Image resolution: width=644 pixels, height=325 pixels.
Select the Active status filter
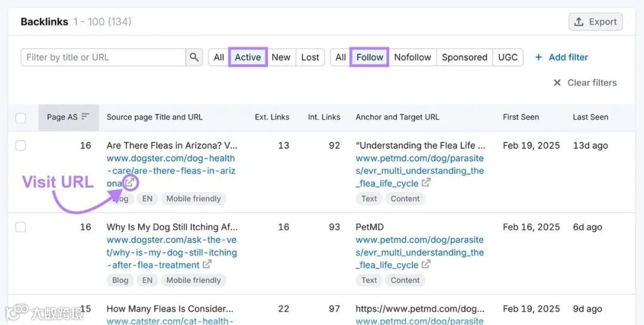(x=247, y=57)
